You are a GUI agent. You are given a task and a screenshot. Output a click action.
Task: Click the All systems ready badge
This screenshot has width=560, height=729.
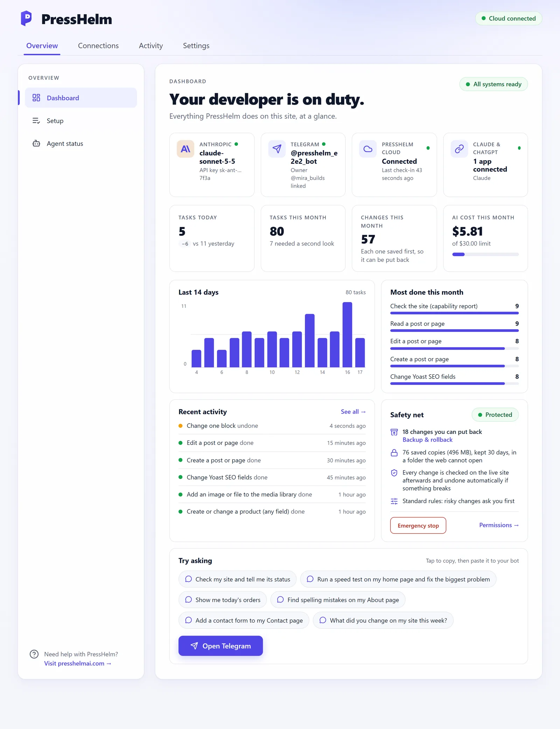(x=493, y=84)
